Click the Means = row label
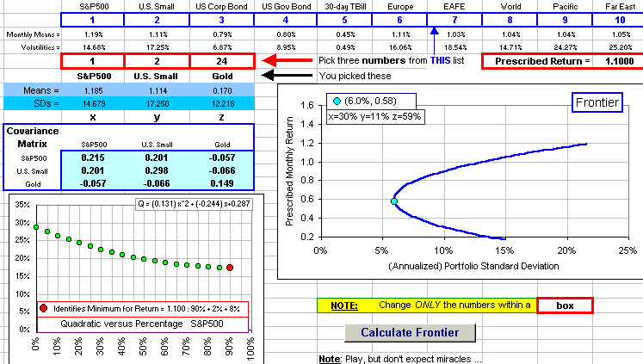The image size is (643, 364). click(x=41, y=90)
